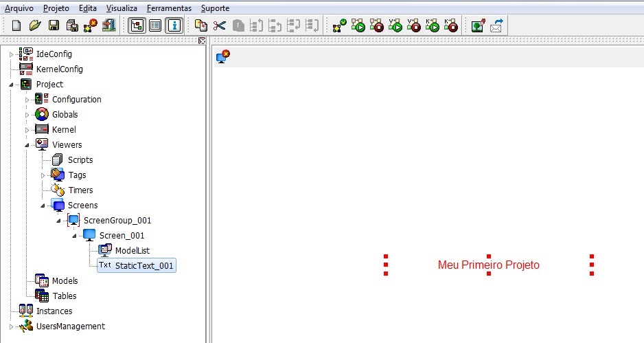Open the Visualiza menu

pyautogui.click(x=122, y=8)
